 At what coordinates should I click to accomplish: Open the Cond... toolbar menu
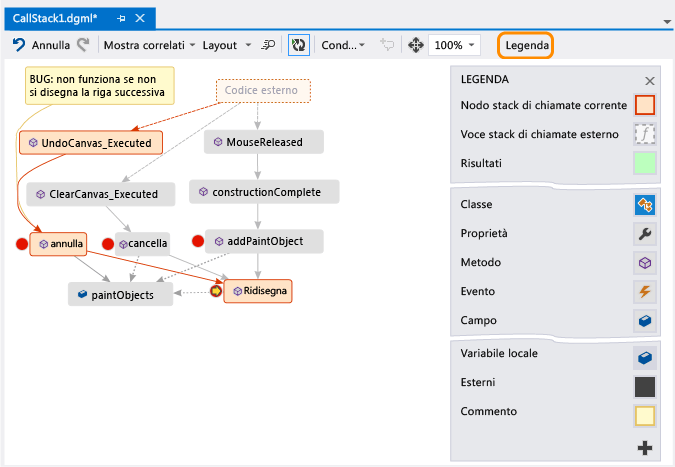pos(343,46)
